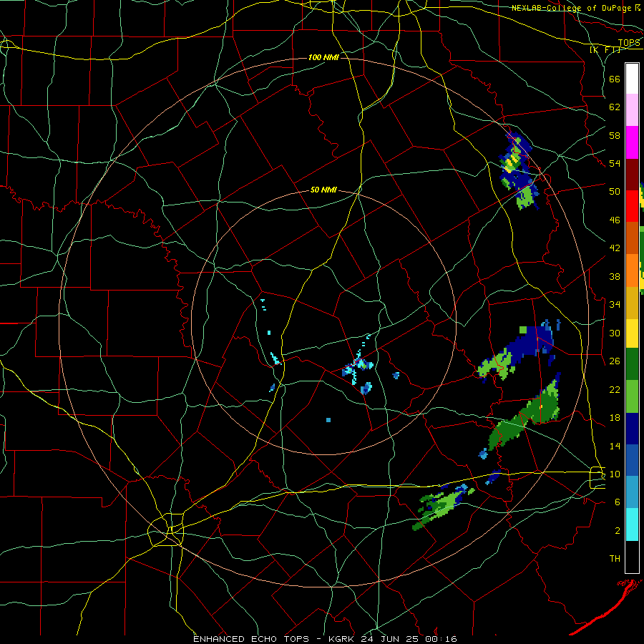Click the legend value "30"
Image resolution: width=644 pixels, height=644 pixels.
pos(615,333)
